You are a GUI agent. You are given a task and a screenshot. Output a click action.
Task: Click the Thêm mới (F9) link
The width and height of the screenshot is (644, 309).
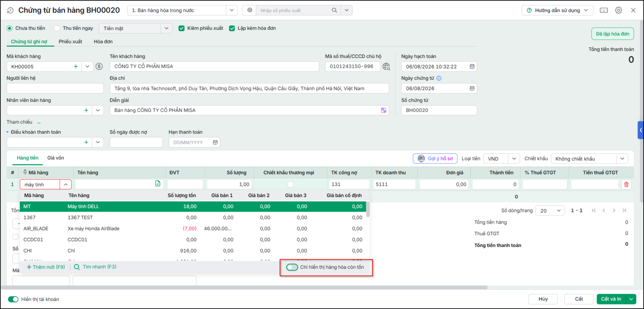(x=46, y=267)
